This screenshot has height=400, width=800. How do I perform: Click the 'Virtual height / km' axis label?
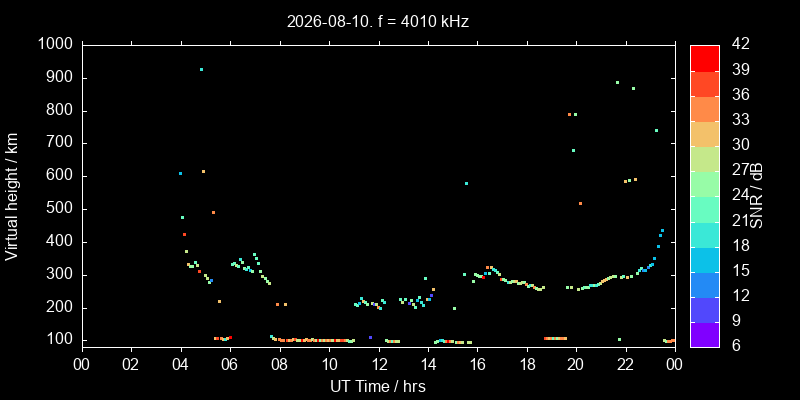pos(12,196)
